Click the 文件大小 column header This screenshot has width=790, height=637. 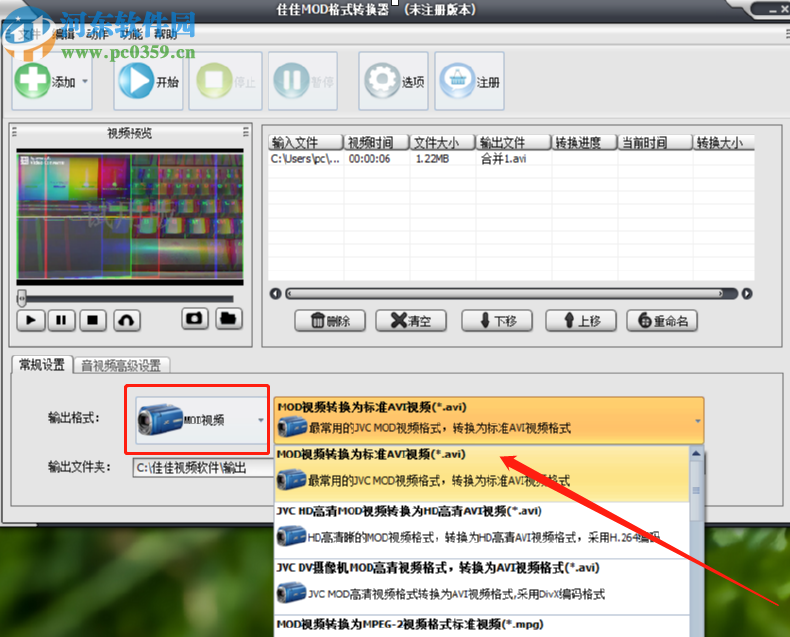click(x=442, y=143)
